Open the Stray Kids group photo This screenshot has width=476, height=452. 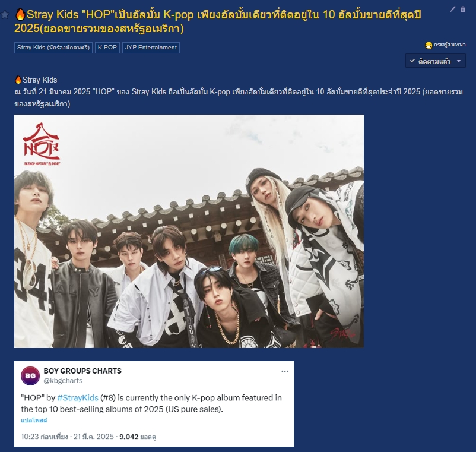(x=189, y=231)
